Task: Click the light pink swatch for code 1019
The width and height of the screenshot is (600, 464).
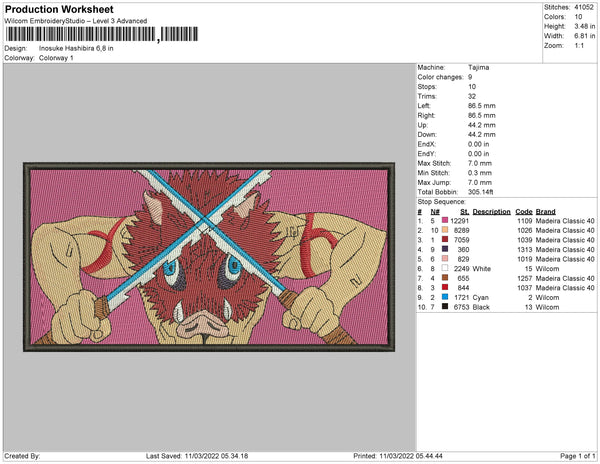Action: tap(445, 259)
